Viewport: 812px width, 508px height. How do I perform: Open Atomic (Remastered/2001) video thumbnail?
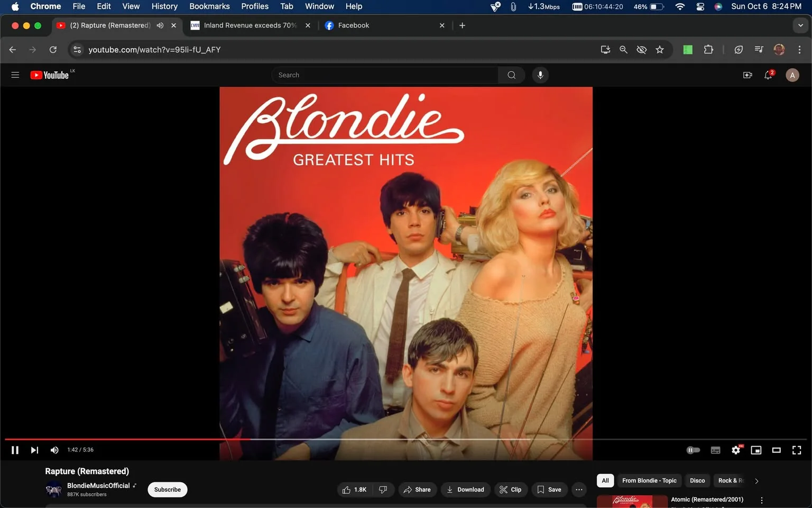632,502
